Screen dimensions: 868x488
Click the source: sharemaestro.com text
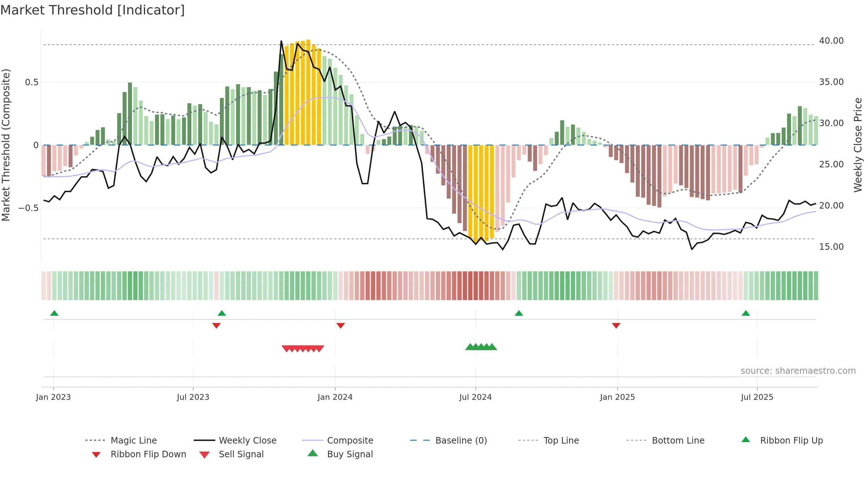798,371
